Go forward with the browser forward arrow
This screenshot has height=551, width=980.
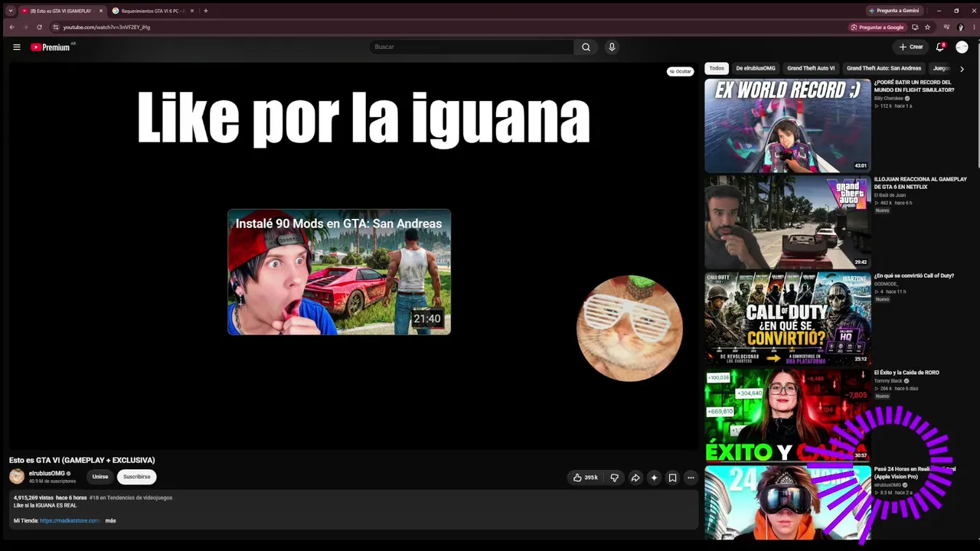[25, 27]
